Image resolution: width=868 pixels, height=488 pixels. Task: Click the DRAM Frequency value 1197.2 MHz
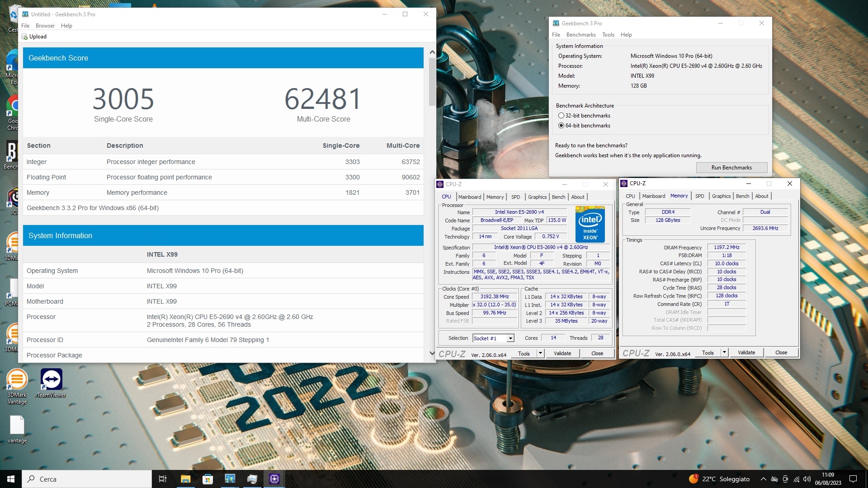click(726, 248)
